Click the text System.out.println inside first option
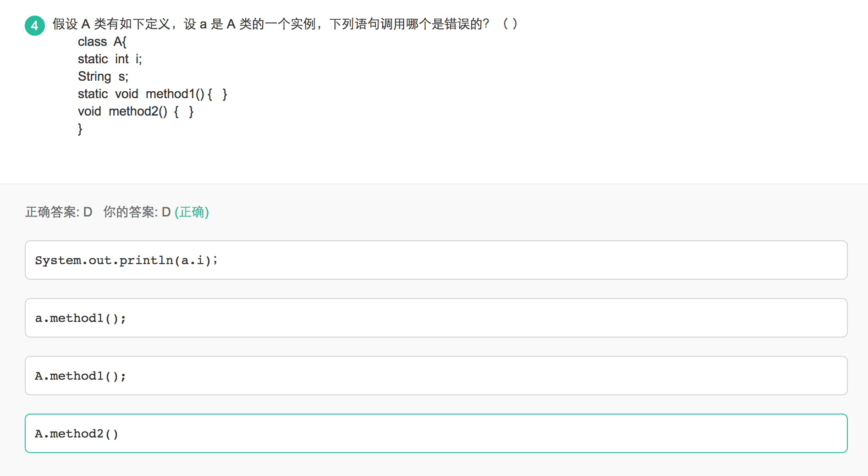 pos(104,260)
